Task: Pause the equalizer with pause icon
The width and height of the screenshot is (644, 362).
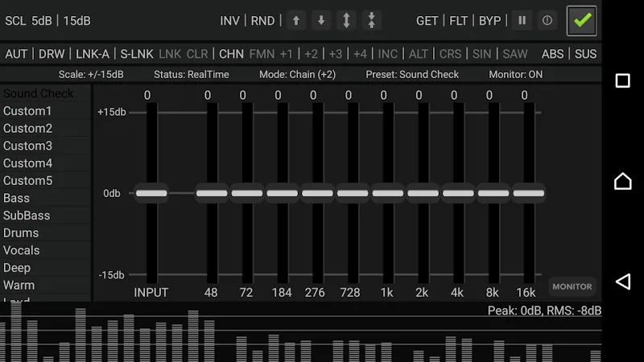Action: pyautogui.click(x=522, y=21)
